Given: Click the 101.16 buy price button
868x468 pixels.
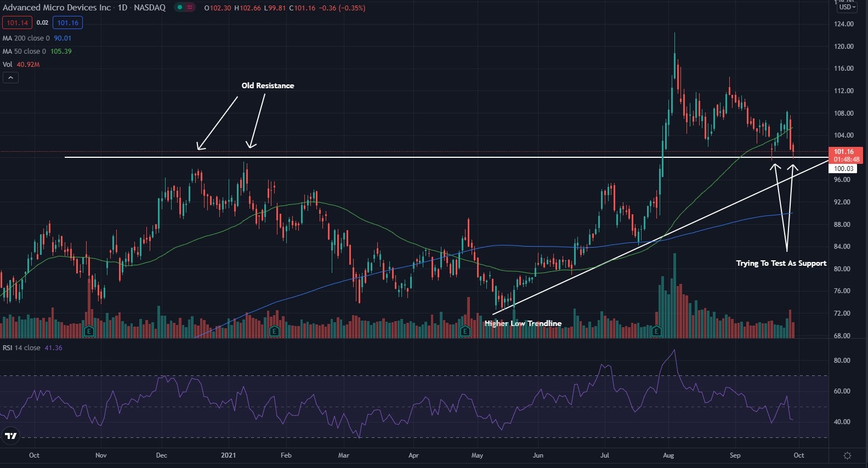Looking at the screenshot, I should pos(67,23).
